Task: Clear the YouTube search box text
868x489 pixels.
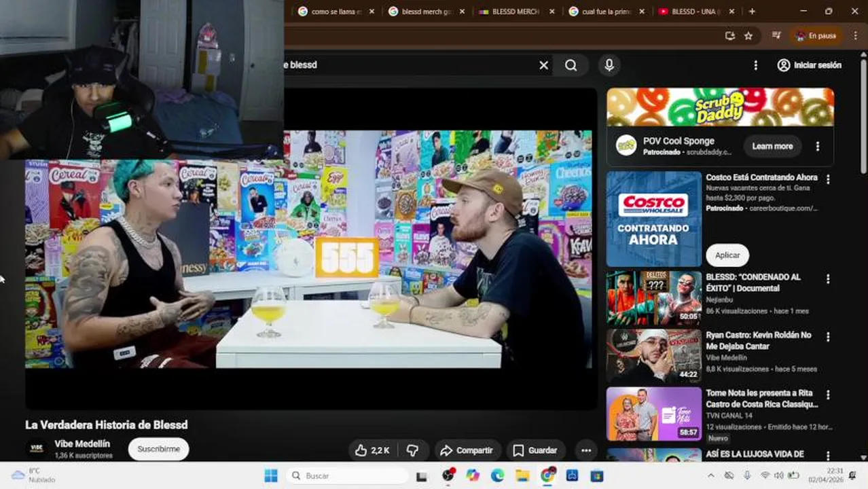Action: (543, 65)
